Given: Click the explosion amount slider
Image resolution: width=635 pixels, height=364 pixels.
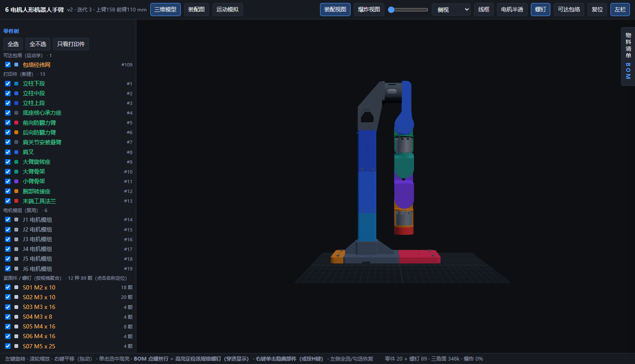Looking at the screenshot, I should point(408,9).
